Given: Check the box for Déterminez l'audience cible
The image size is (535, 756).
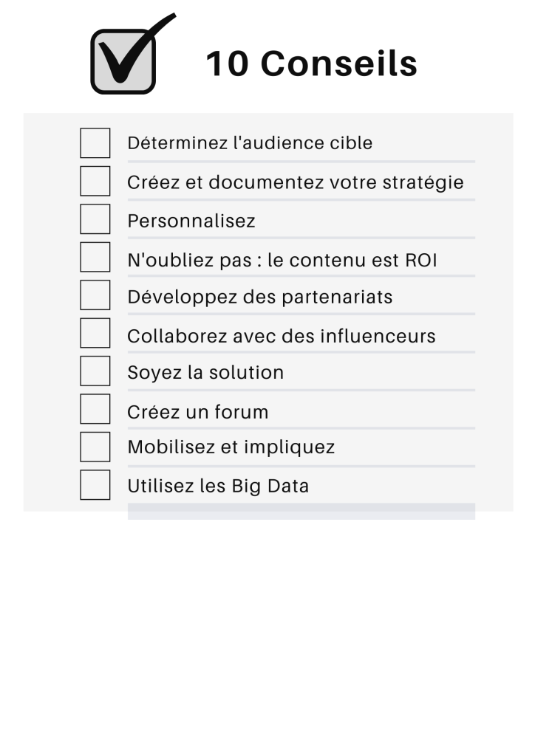Looking at the screenshot, I should pyautogui.click(x=95, y=142).
